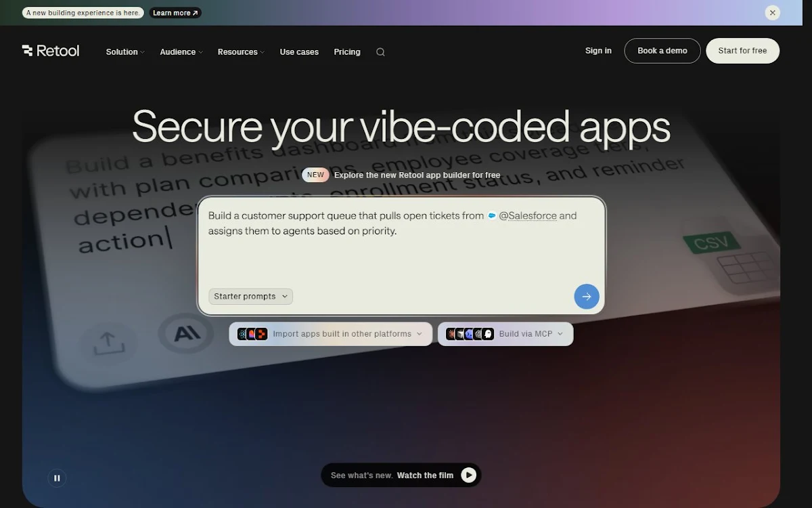Go to Use cases page
Image resolution: width=812 pixels, height=508 pixels.
tap(299, 52)
